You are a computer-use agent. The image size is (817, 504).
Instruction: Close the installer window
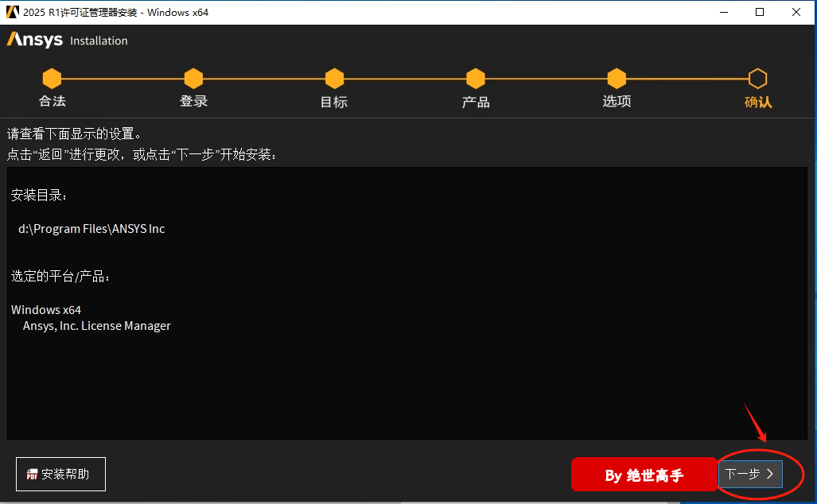(796, 12)
